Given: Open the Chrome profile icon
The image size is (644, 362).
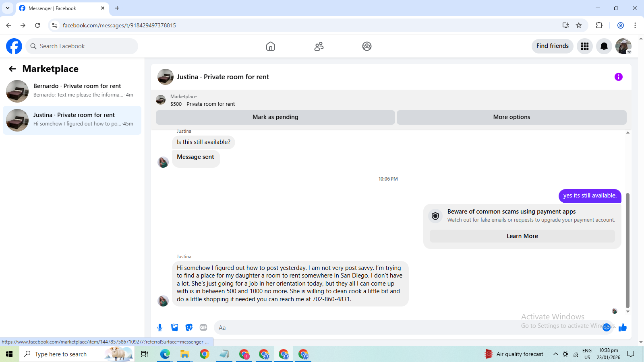Looking at the screenshot, I should (621, 25).
